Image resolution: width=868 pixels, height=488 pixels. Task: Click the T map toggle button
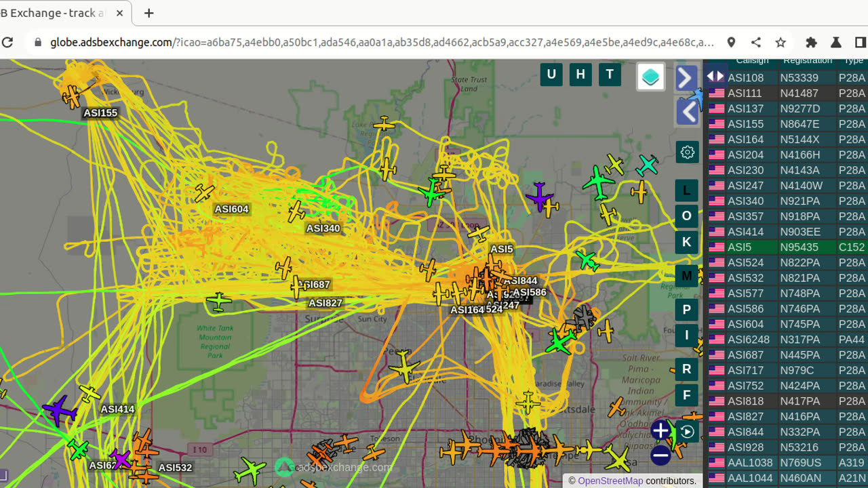[x=610, y=75]
